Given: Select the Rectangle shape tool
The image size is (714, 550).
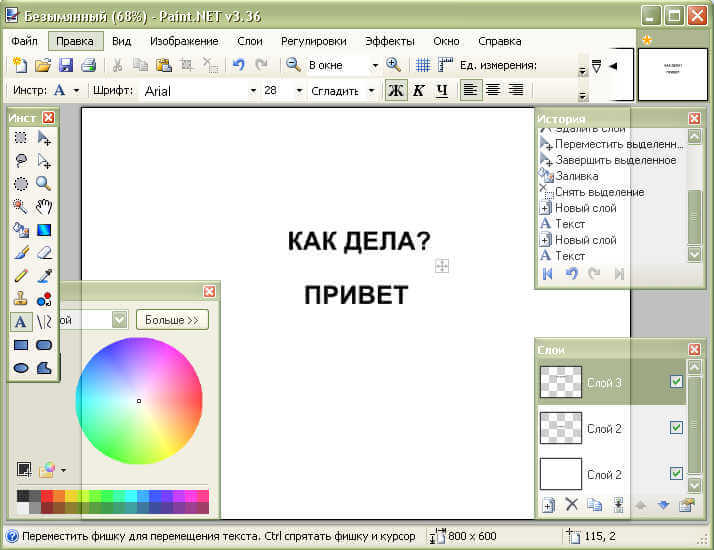Looking at the screenshot, I should tap(20, 345).
